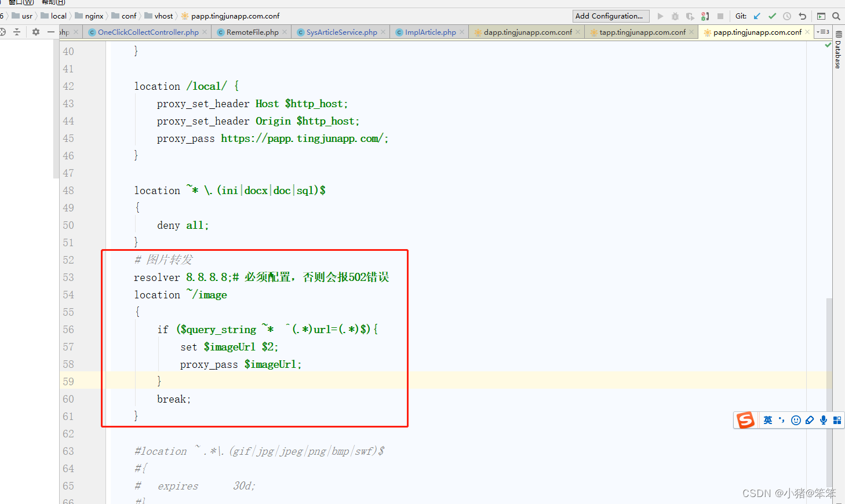The width and height of the screenshot is (845, 504).
Task: Open editor settings via the gear icon
Action: click(35, 32)
